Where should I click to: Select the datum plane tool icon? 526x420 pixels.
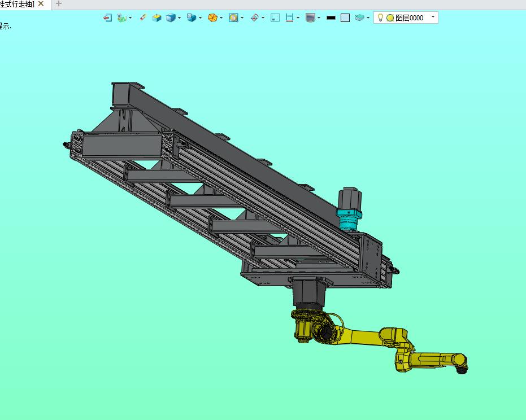121,17
